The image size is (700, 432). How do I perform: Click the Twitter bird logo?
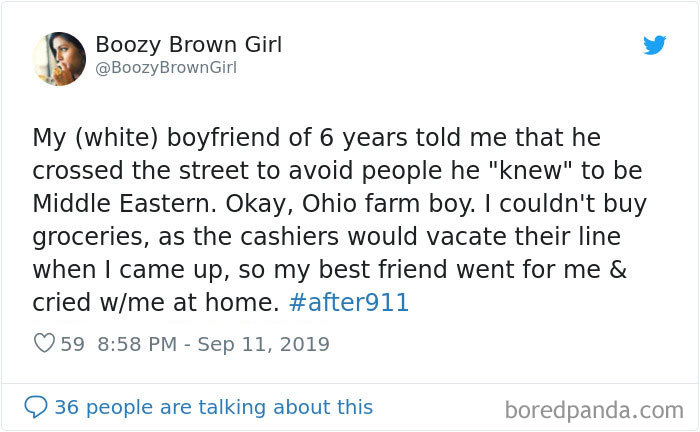point(655,45)
